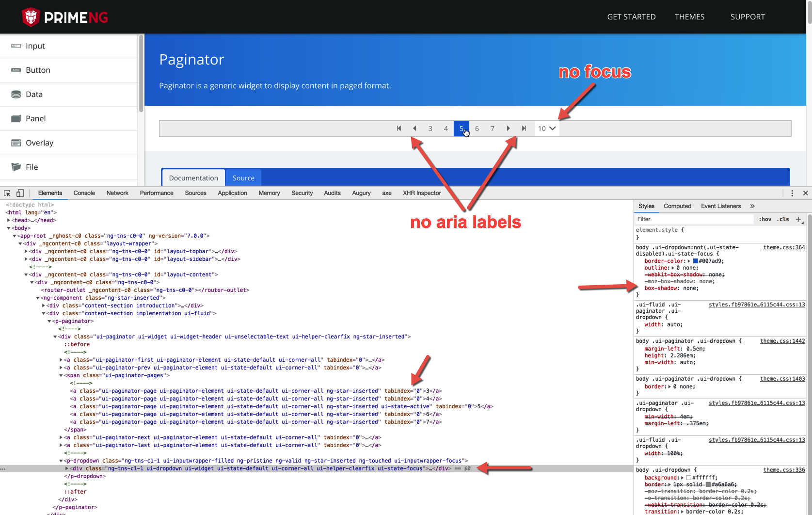Toggle the .cls class editor in Styles

tap(783, 219)
